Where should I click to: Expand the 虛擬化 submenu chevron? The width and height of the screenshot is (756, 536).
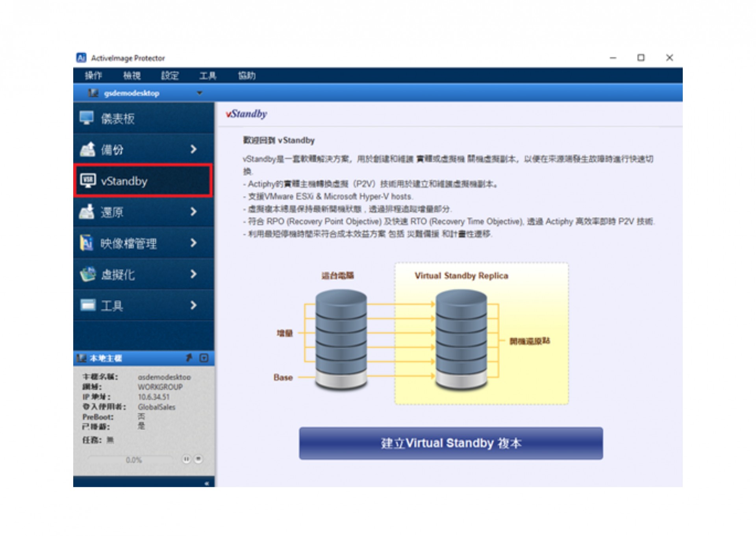click(193, 274)
